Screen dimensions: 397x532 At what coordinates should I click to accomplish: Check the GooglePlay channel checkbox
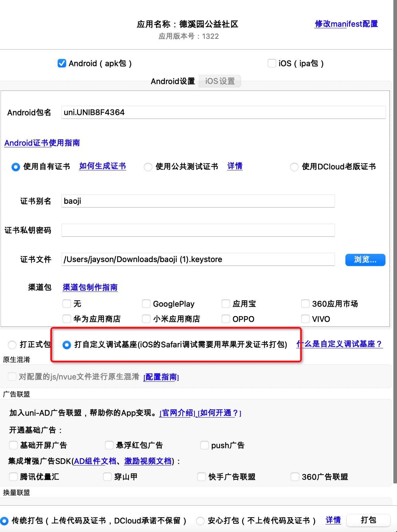click(146, 303)
